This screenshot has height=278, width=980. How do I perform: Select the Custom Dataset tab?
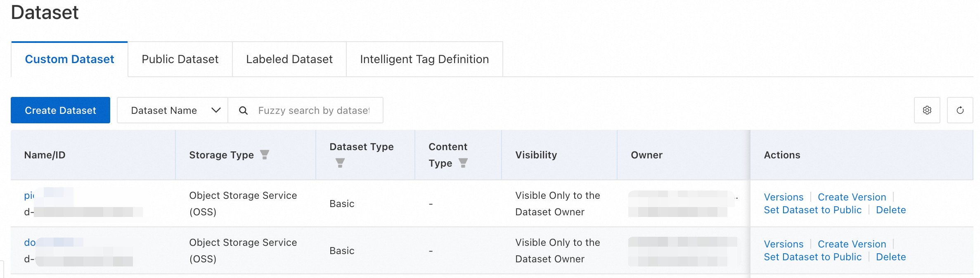point(69,59)
